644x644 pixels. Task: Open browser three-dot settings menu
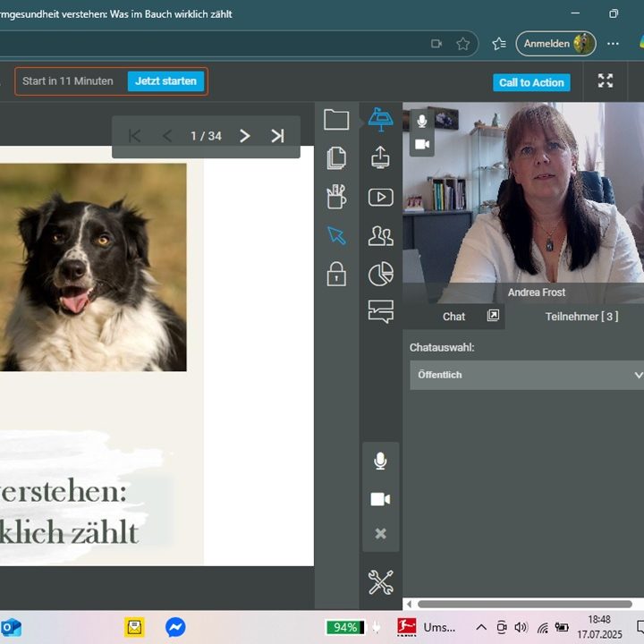613,43
